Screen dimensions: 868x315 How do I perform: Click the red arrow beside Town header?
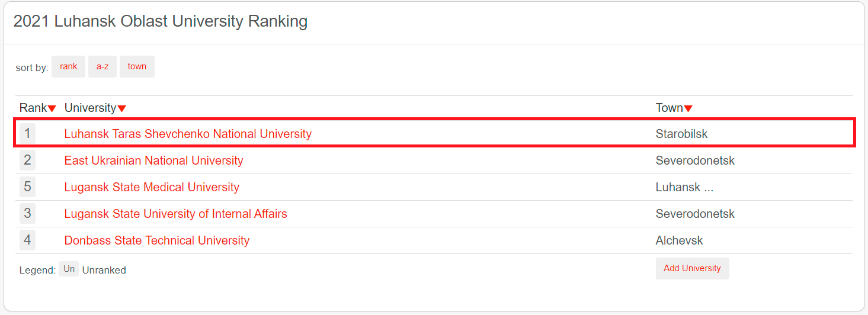(x=688, y=108)
